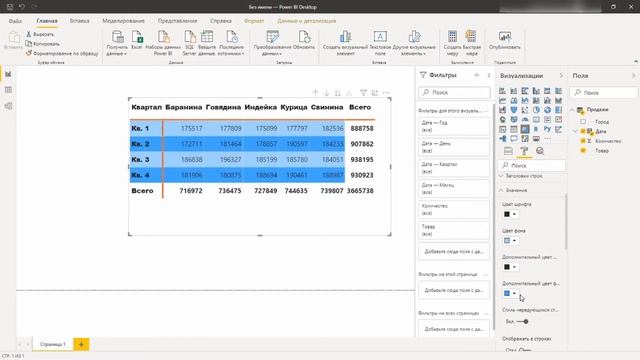This screenshot has height=360, width=640.
Task: Switch to Model view in left sidebar
Action: (8, 106)
